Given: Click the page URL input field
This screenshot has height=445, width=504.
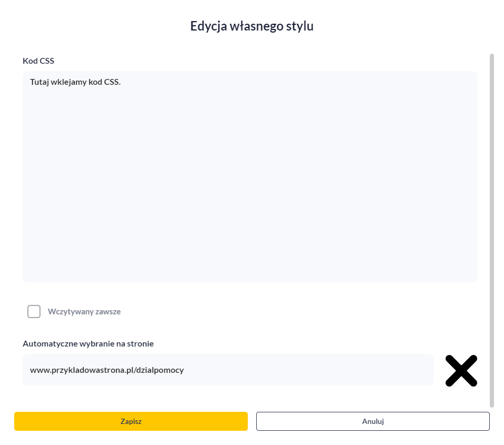Looking at the screenshot, I should (228, 370).
